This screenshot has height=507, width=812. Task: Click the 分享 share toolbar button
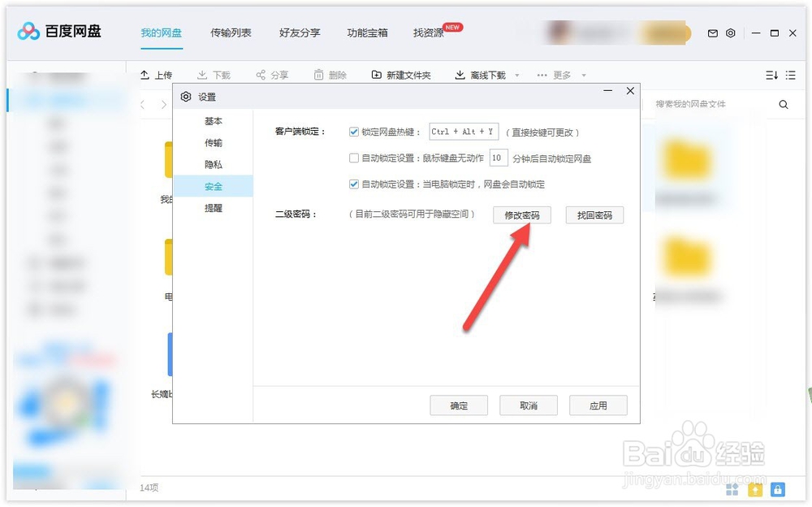pos(272,76)
